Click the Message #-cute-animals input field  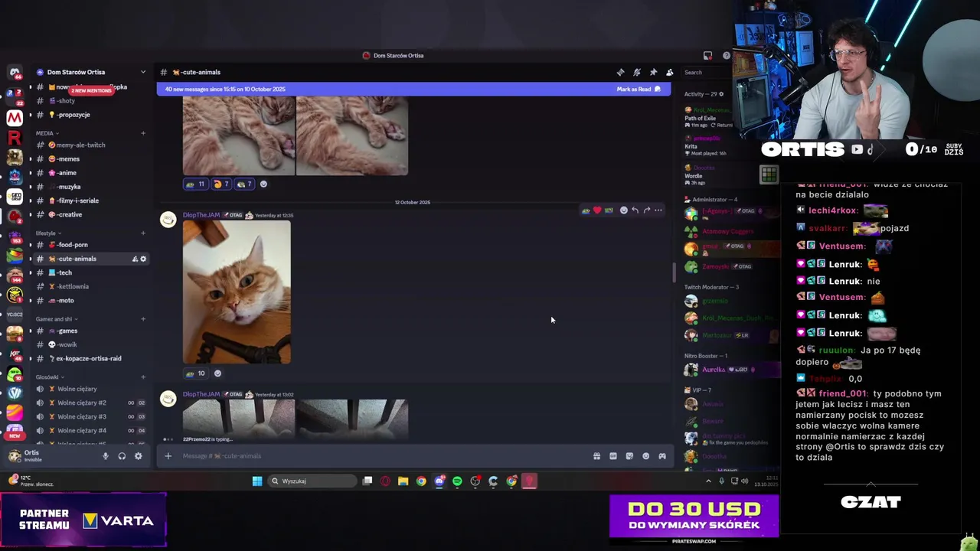tap(383, 456)
